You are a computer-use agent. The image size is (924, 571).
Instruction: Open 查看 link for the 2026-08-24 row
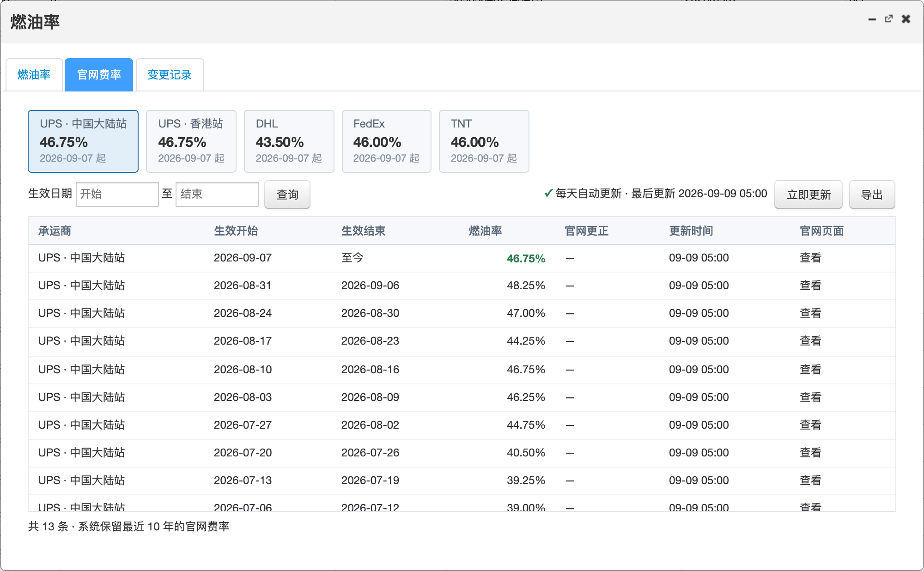(810, 313)
